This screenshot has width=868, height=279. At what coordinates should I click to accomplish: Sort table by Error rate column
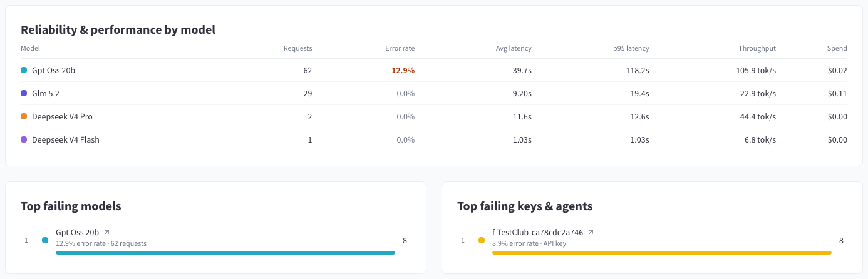tap(400, 48)
